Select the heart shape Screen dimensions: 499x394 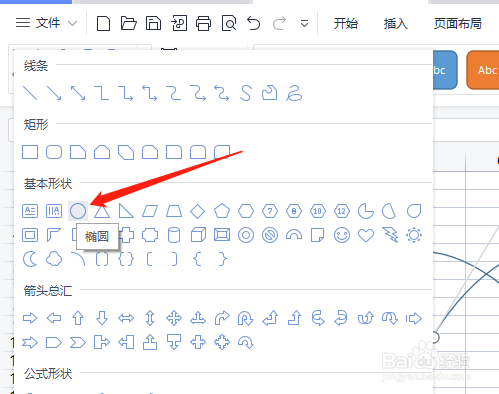point(366,235)
